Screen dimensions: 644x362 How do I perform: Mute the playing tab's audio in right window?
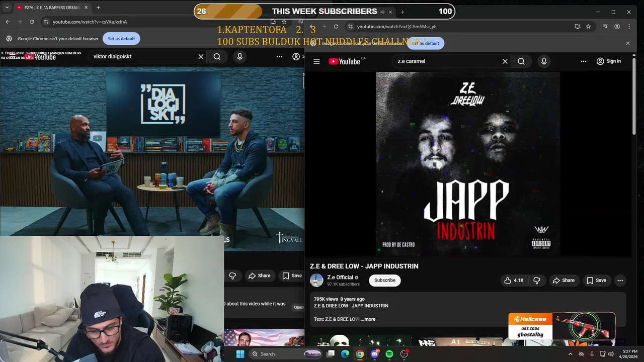pos(382,12)
